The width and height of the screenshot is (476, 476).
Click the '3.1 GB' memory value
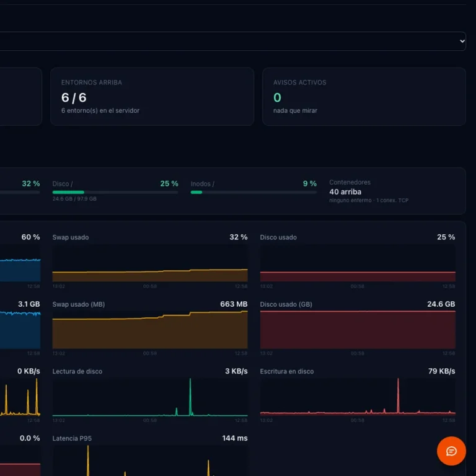[29, 304]
